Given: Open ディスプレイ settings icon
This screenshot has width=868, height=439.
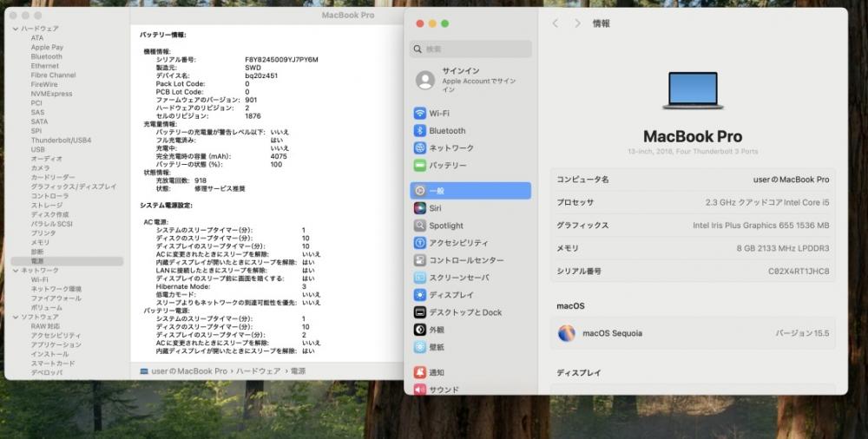Looking at the screenshot, I should 419,295.
